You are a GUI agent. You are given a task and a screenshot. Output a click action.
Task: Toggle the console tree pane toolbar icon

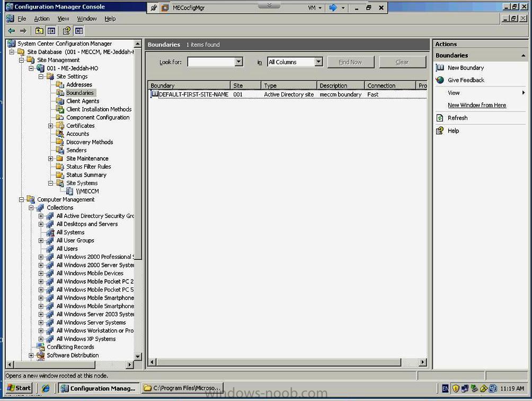[x=51, y=31]
